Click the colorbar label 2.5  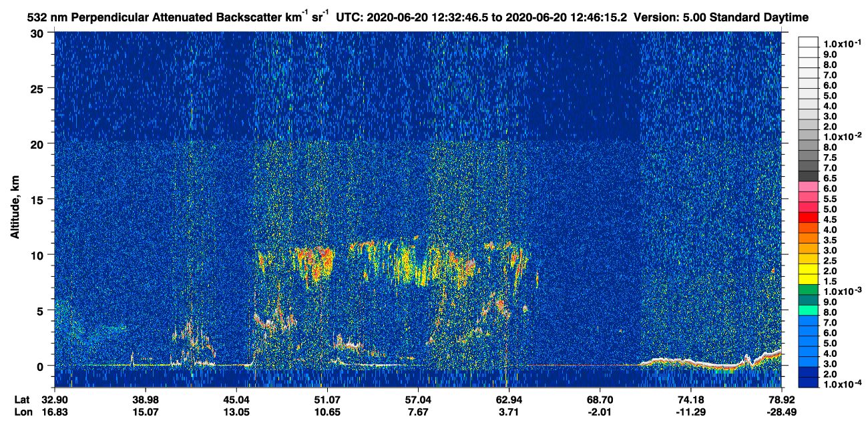[831, 260]
